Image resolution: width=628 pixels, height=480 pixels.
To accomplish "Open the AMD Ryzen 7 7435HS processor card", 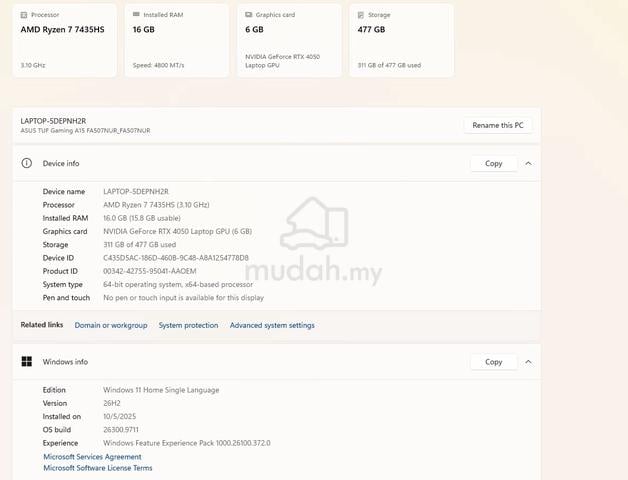I will [64, 40].
